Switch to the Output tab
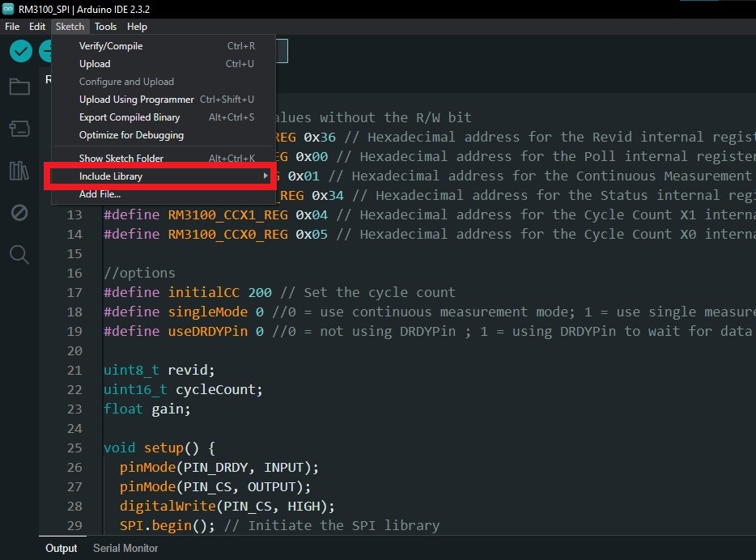 coord(62,548)
